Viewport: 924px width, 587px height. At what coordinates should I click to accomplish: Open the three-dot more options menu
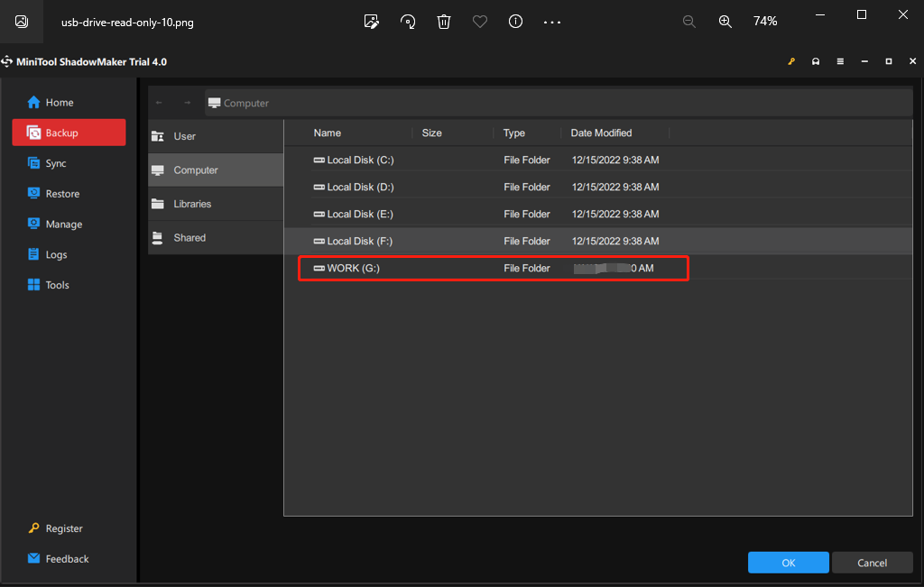[552, 23]
